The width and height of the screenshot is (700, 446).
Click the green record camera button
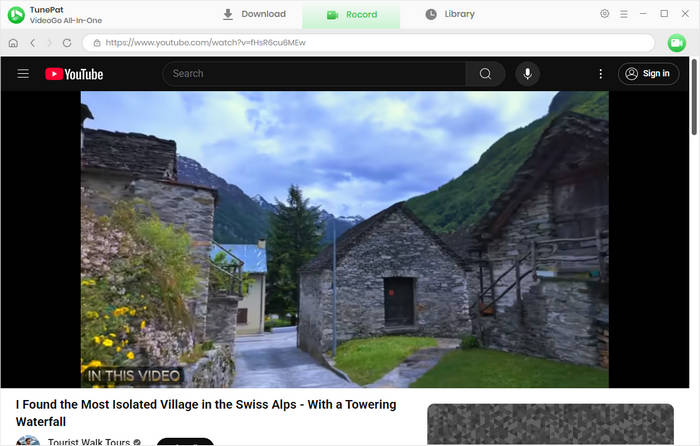click(x=676, y=43)
